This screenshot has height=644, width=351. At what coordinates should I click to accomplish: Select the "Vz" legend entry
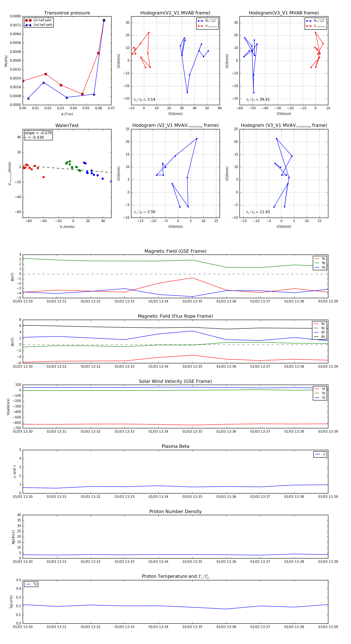[x=320, y=397]
